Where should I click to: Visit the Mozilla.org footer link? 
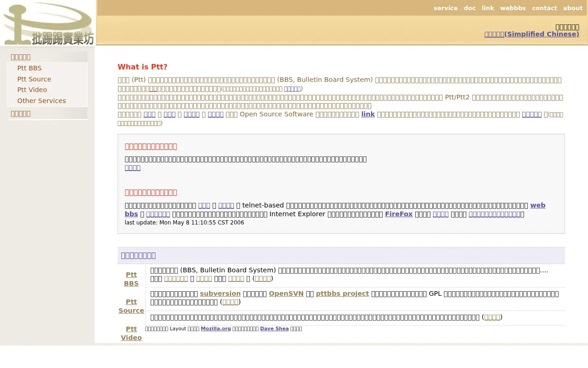216,329
